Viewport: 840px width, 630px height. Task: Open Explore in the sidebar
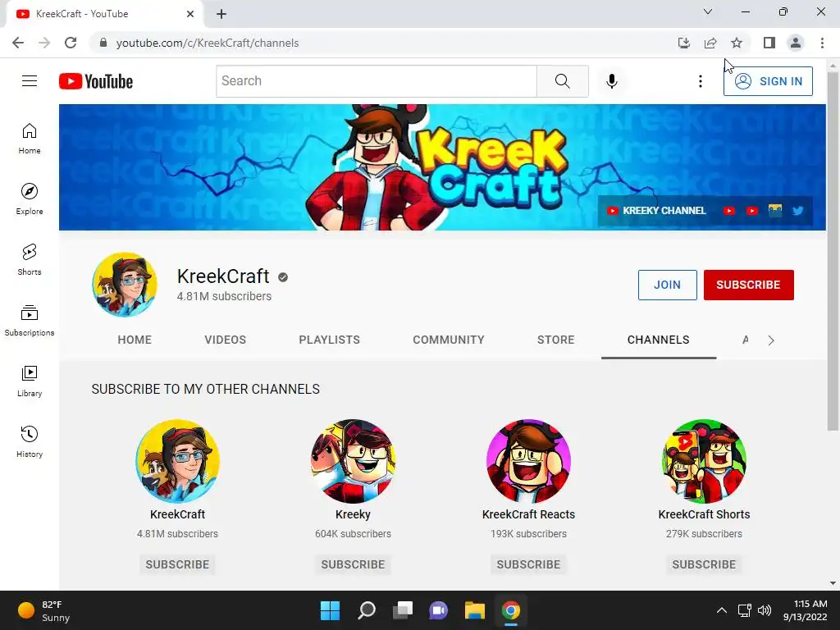[30, 199]
